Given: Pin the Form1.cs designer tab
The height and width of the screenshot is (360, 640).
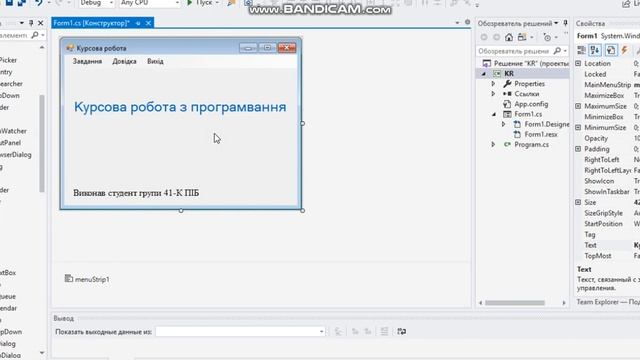Looking at the screenshot, I should pyautogui.click(x=138, y=23).
